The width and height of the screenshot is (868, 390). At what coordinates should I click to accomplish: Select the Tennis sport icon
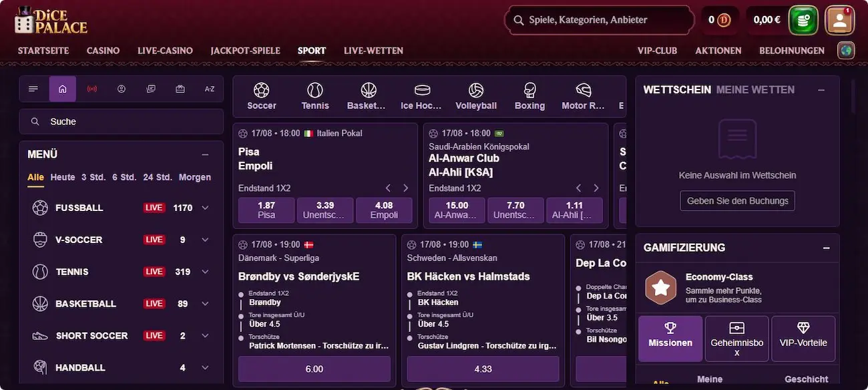(x=315, y=96)
